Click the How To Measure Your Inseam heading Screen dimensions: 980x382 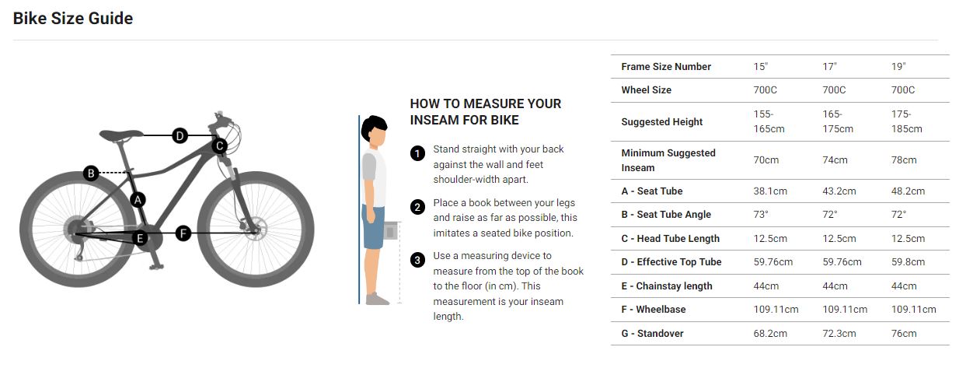485,111
